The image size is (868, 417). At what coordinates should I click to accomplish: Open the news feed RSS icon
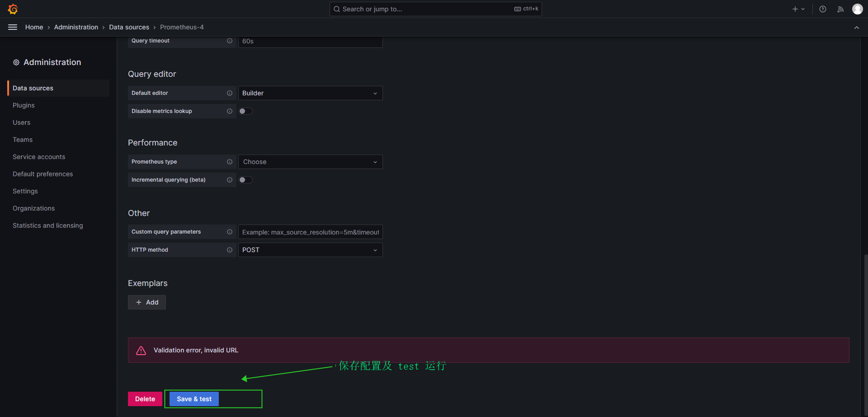pos(840,9)
